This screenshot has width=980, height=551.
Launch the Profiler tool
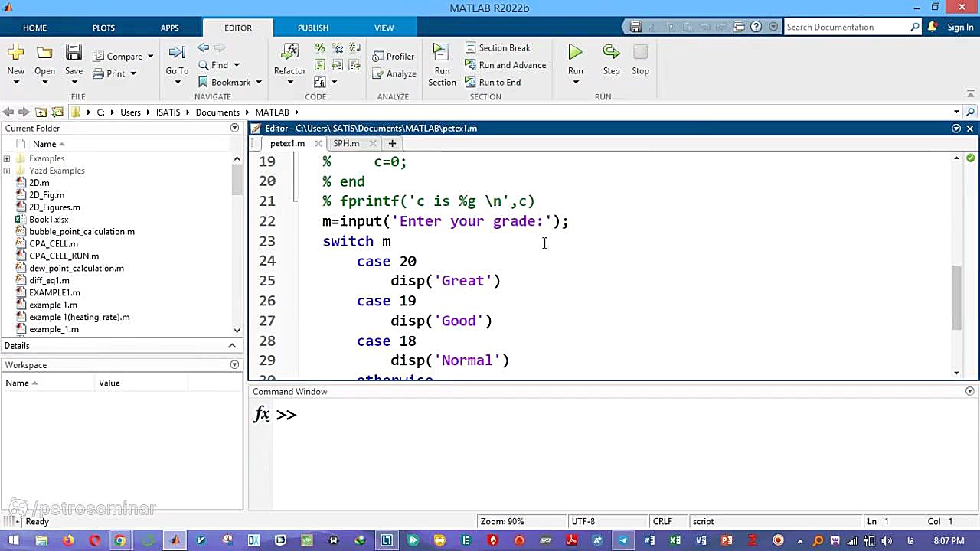(394, 57)
